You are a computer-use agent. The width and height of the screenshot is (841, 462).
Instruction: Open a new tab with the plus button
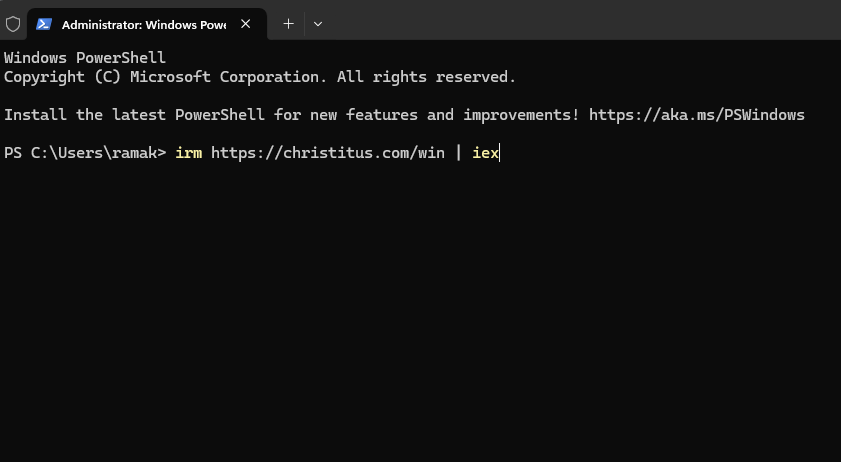pyautogui.click(x=288, y=24)
